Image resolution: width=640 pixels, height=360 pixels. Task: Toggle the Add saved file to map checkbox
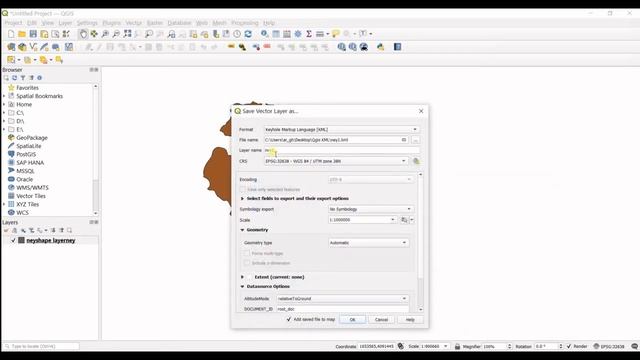pyautogui.click(x=289, y=319)
